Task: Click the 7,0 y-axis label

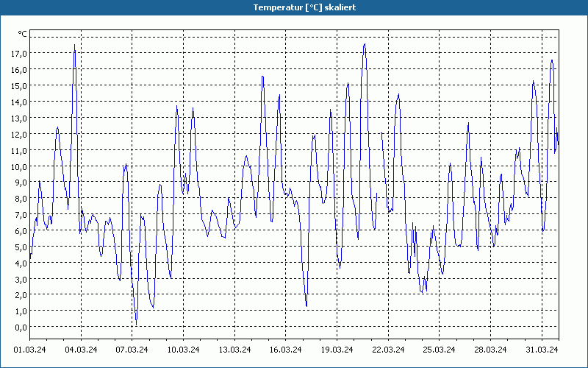Action: tap(21, 214)
